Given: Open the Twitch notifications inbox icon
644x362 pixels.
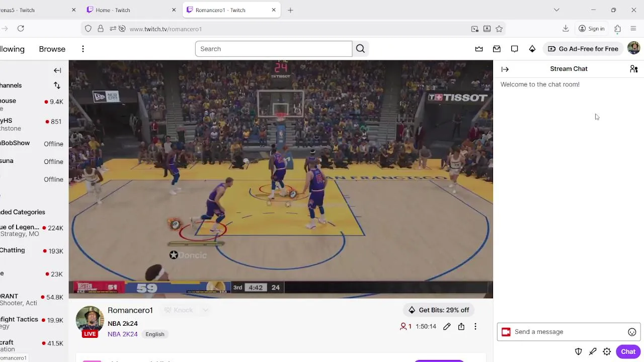Looking at the screenshot, I should tap(497, 49).
